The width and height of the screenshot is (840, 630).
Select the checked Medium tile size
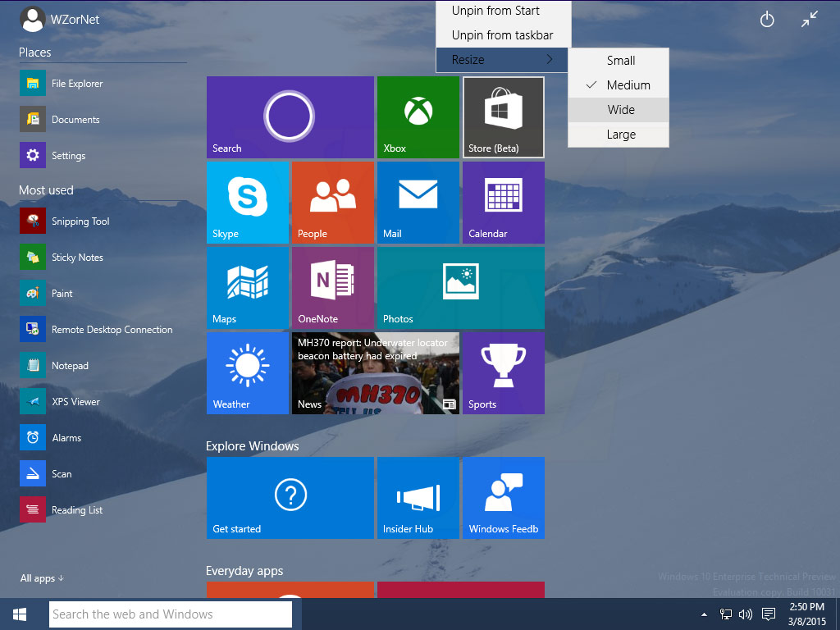(x=619, y=84)
